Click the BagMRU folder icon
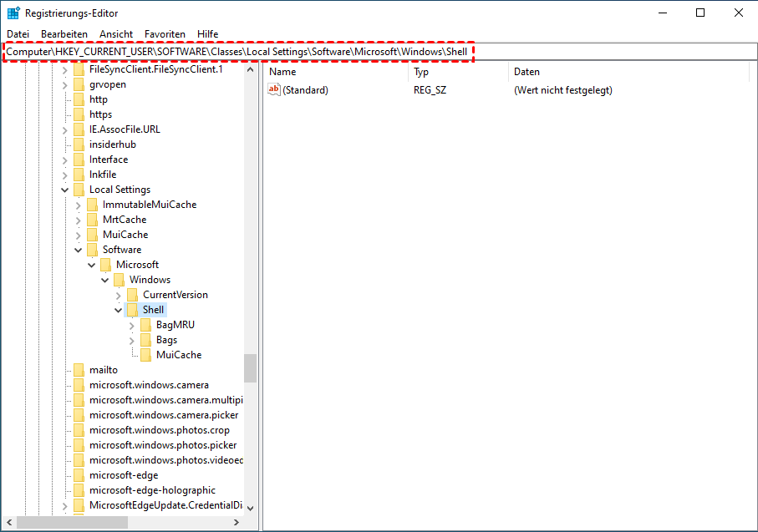The height and width of the screenshot is (532, 758). pyautogui.click(x=146, y=325)
